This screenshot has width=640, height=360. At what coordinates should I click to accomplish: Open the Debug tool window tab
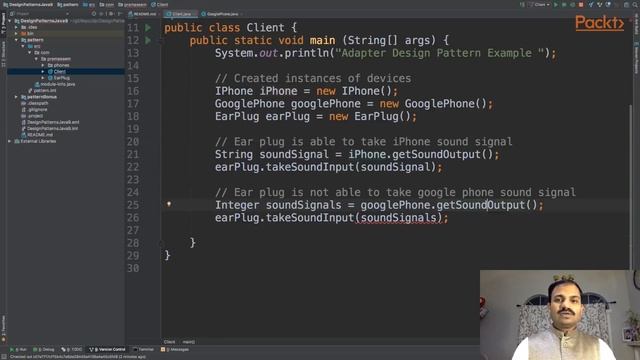point(44,350)
